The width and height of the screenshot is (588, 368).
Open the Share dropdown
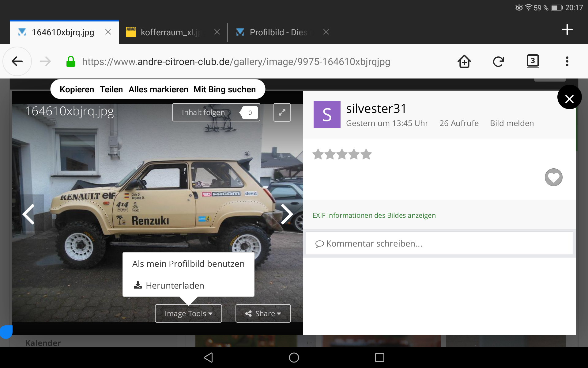coord(263,313)
